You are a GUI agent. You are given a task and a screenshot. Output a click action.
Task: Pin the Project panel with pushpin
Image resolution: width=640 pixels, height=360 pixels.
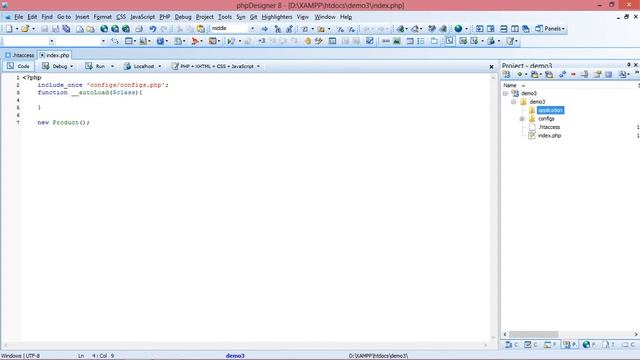629,65
